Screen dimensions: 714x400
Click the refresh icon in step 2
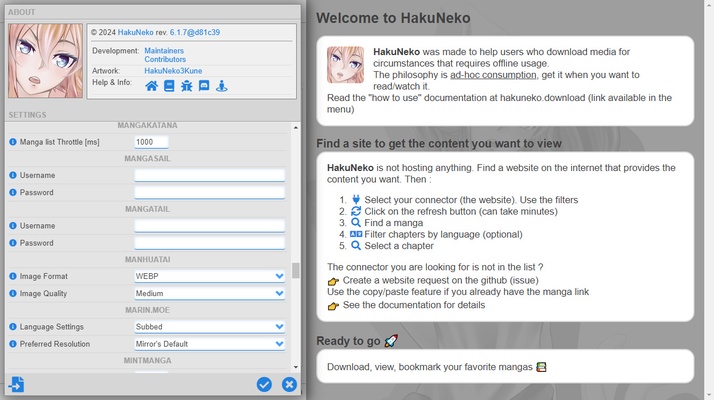click(x=356, y=211)
